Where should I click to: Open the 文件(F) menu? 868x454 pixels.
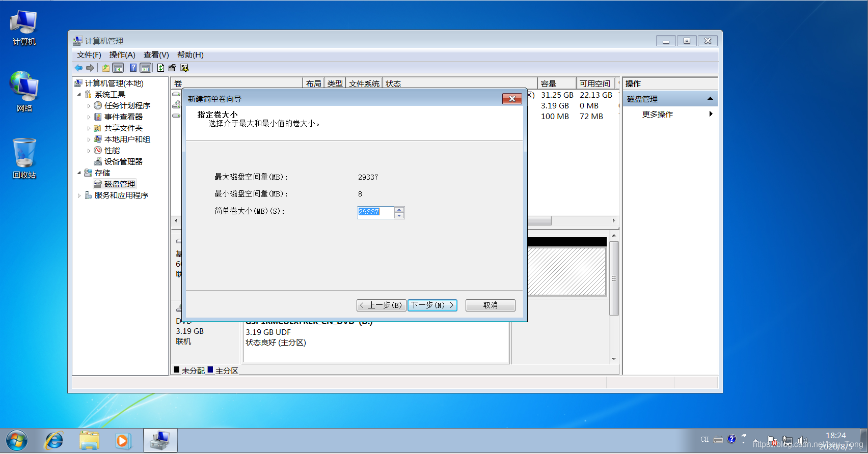[x=89, y=55]
